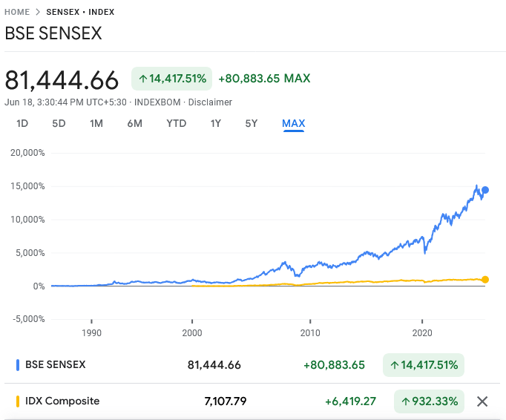506x420 pixels.
Task: Choose the 1Y time range tab
Action: (216, 123)
